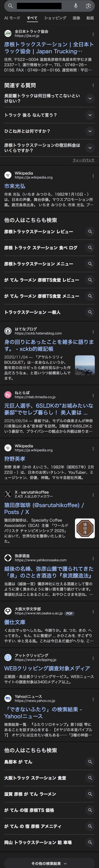Tap the microphone voice search icon
99x868 pixels.
[x=76, y=6]
